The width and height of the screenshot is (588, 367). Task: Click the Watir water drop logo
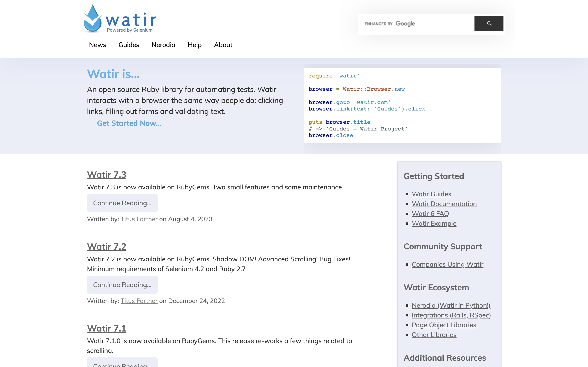pyautogui.click(x=92, y=19)
